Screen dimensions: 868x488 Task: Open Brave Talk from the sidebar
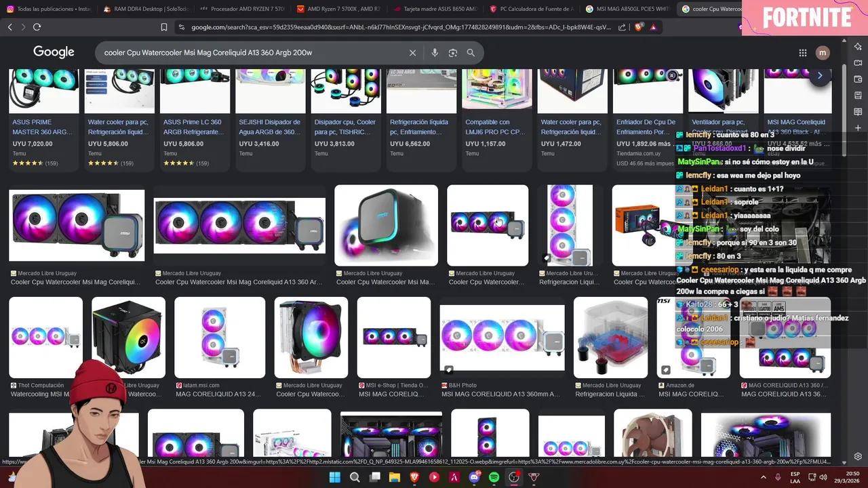tap(858, 62)
